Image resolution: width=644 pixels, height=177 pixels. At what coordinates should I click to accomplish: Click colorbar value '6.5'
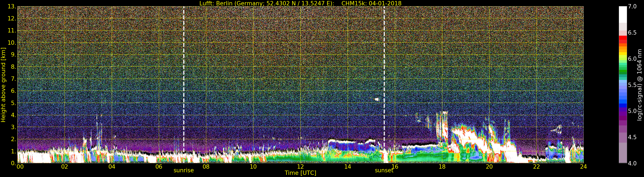(x=632, y=33)
